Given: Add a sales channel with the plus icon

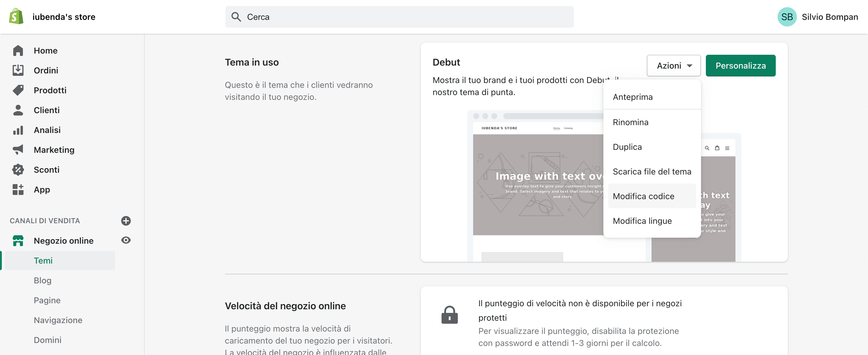Looking at the screenshot, I should click(x=126, y=221).
